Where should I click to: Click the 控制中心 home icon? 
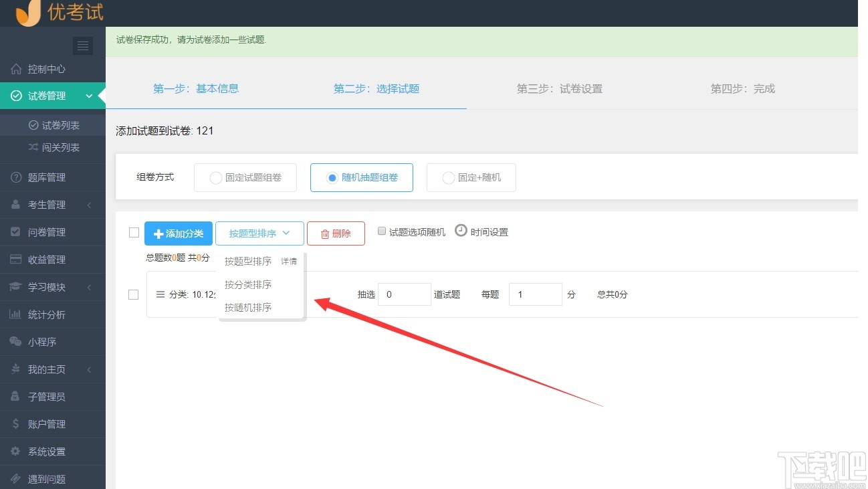click(16, 69)
